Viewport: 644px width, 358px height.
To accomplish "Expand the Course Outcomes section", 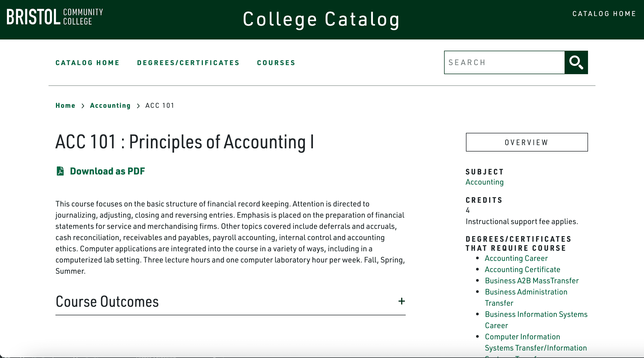I will click(x=401, y=301).
